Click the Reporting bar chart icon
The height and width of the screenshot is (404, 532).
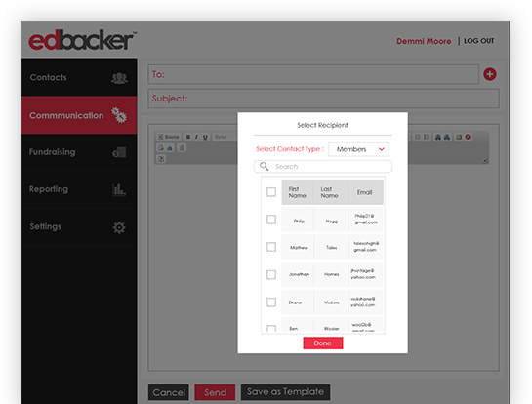(119, 189)
